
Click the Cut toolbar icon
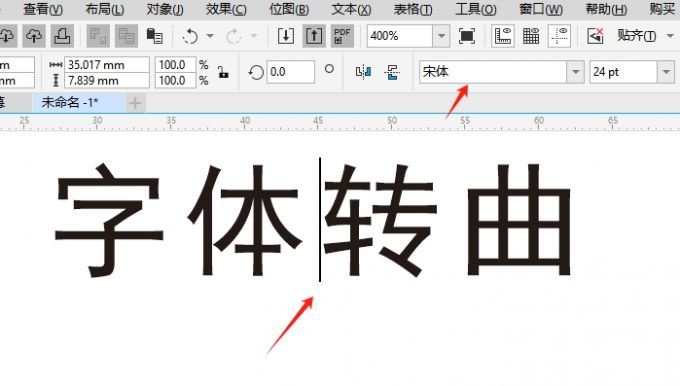click(x=98, y=36)
